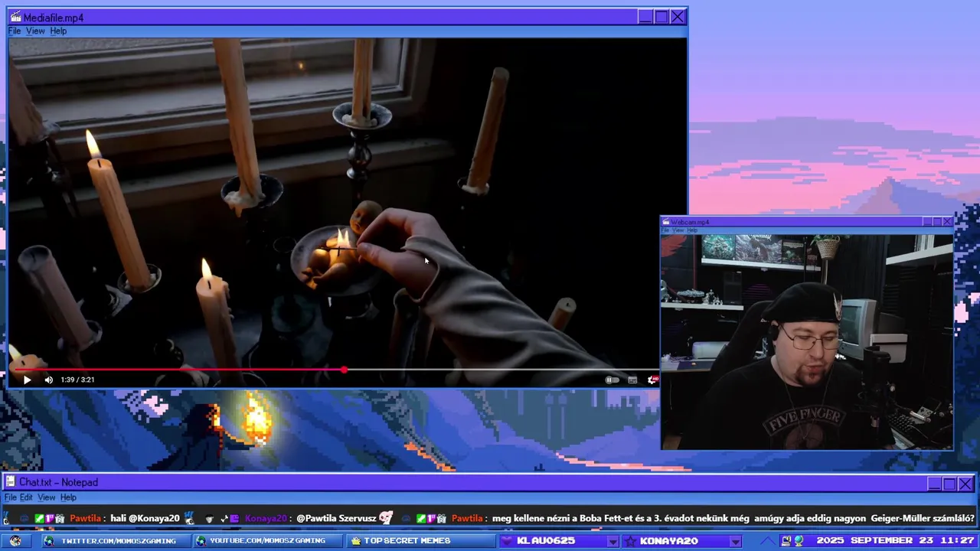The height and width of the screenshot is (551, 980).
Task: Click the 1:39 / 3:21 time display
Action: pos(77,380)
